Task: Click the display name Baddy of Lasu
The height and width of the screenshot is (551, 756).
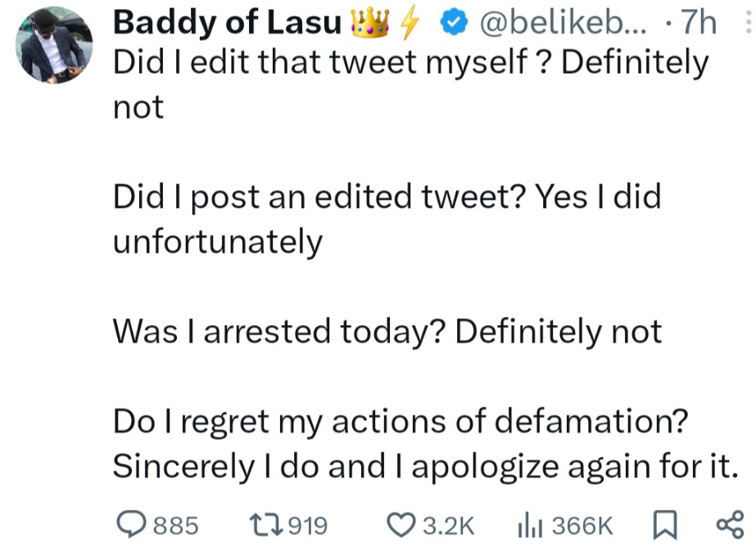Action: tap(227, 24)
